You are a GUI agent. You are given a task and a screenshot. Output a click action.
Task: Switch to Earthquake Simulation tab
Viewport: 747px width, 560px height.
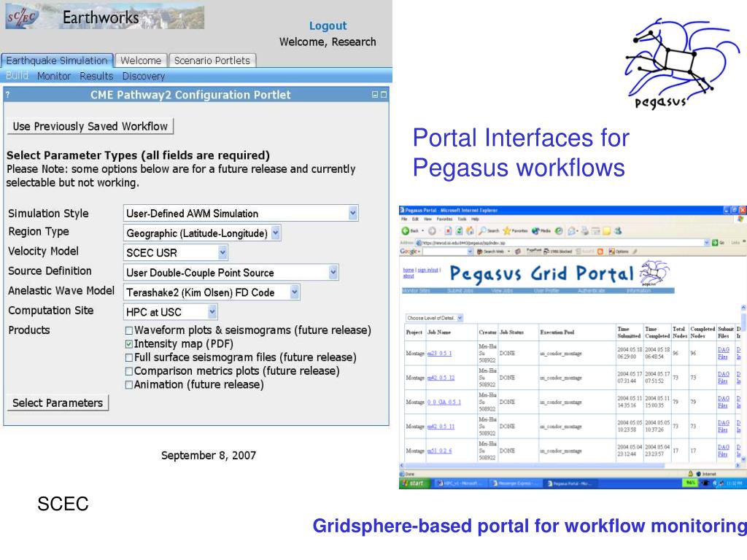[57, 61]
